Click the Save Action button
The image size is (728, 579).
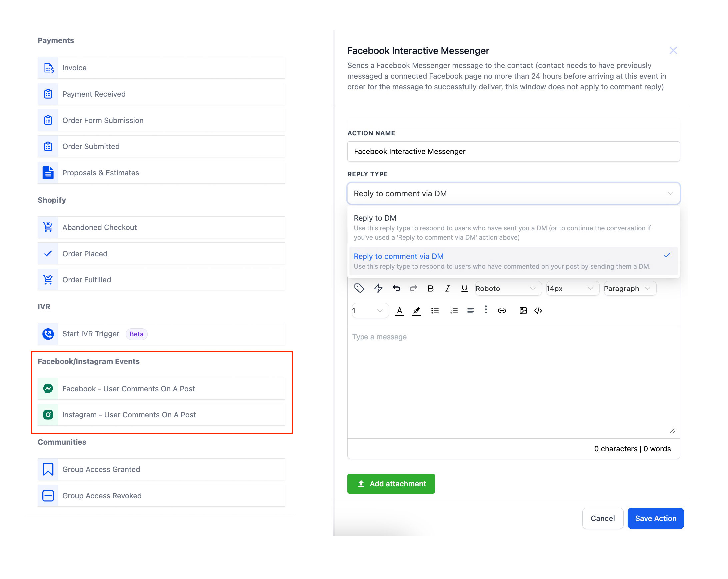pos(655,518)
